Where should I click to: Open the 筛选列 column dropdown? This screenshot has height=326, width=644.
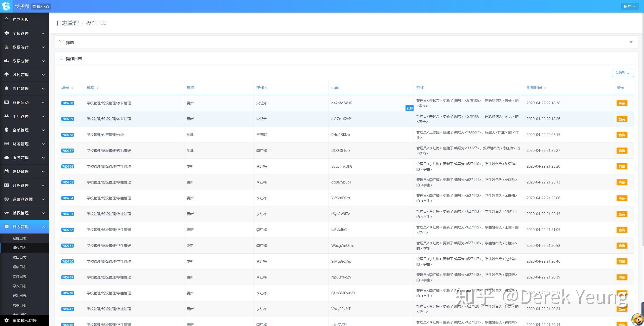[x=623, y=73]
